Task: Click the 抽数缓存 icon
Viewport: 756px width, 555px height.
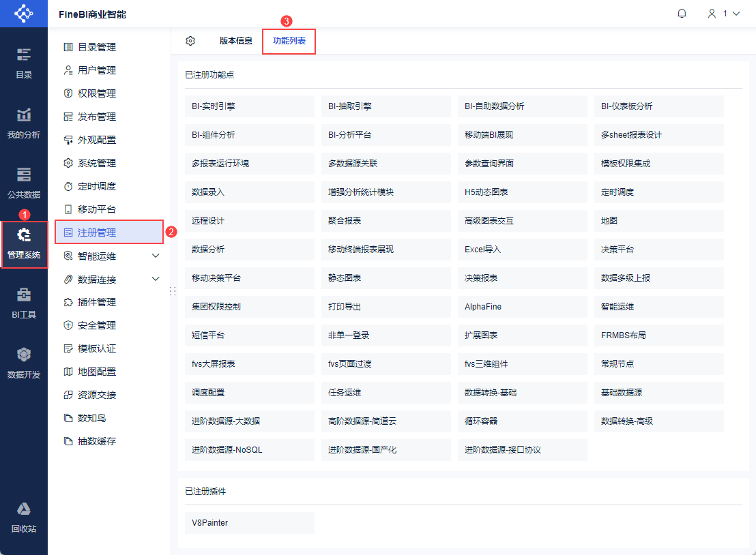Action: pyautogui.click(x=68, y=441)
